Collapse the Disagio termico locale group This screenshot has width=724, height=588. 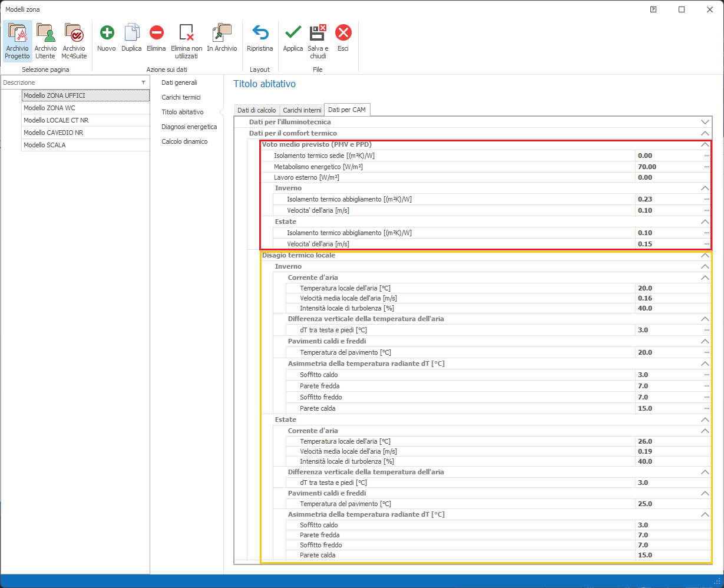(703, 256)
